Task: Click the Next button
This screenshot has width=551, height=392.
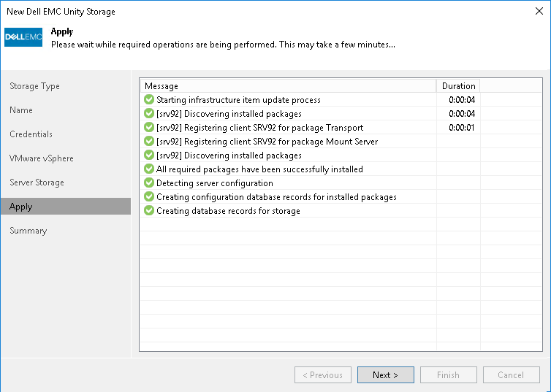Action: (386, 374)
